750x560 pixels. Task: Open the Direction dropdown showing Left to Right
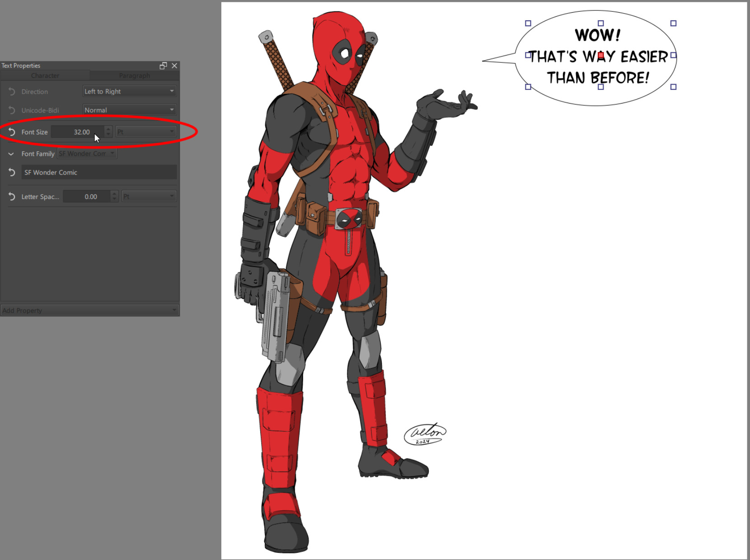[x=129, y=91]
